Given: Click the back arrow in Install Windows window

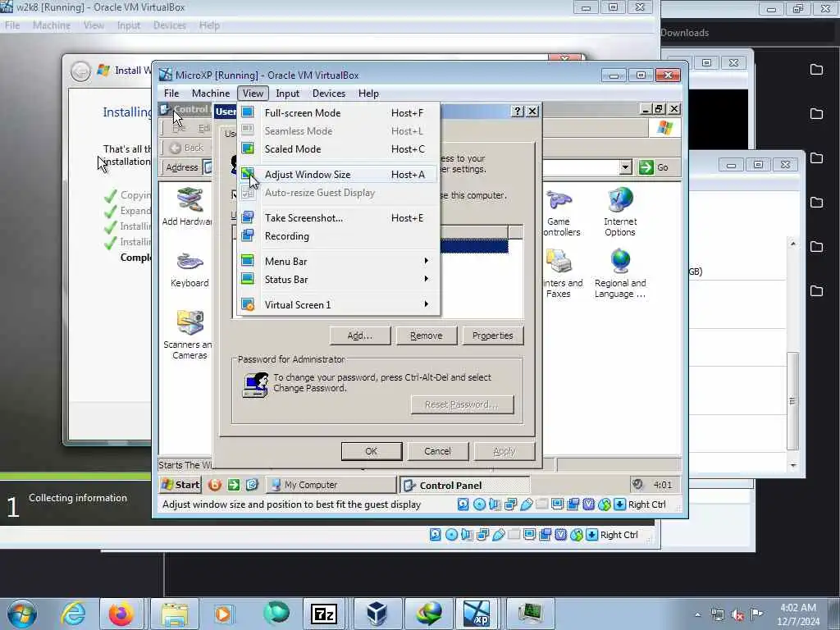Looking at the screenshot, I should 81,71.
